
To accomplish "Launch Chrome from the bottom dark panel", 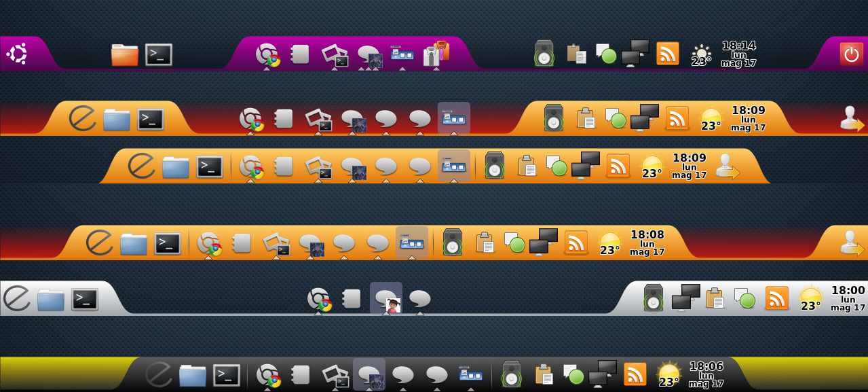I will [x=267, y=375].
